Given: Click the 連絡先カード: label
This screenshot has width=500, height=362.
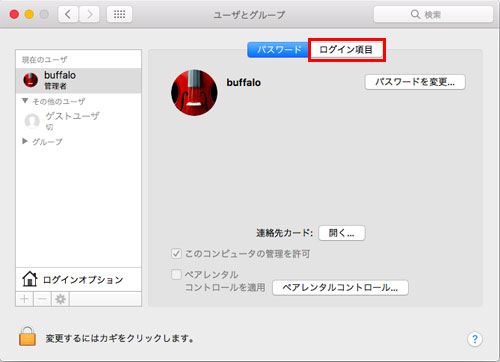Looking at the screenshot, I should click(x=284, y=233).
